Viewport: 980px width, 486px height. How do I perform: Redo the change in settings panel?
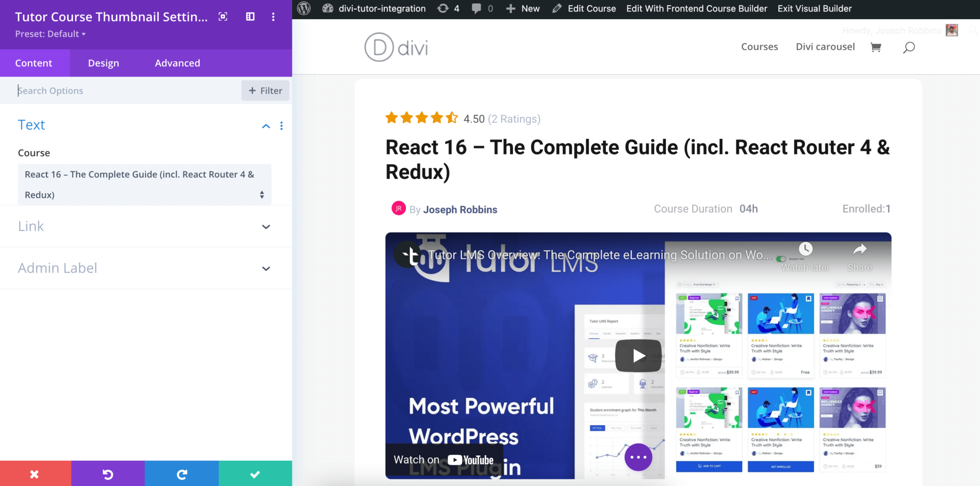[182, 474]
